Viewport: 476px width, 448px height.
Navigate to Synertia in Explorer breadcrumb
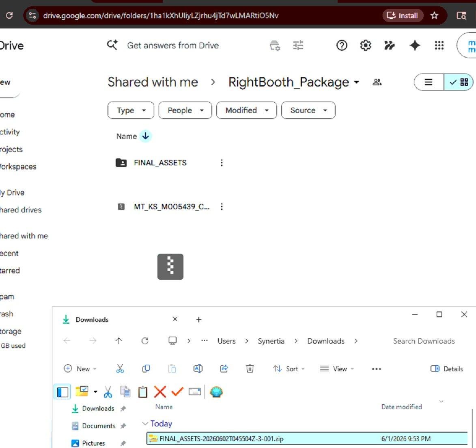(271, 341)
